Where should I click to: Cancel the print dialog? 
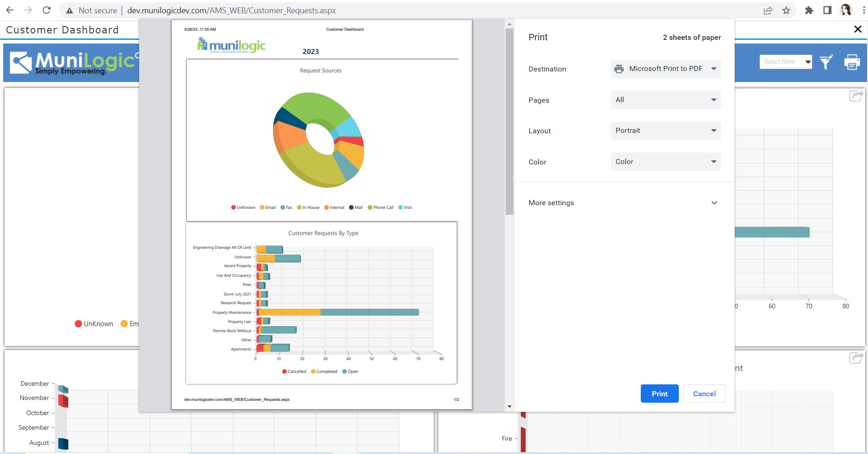click(704, 394)
